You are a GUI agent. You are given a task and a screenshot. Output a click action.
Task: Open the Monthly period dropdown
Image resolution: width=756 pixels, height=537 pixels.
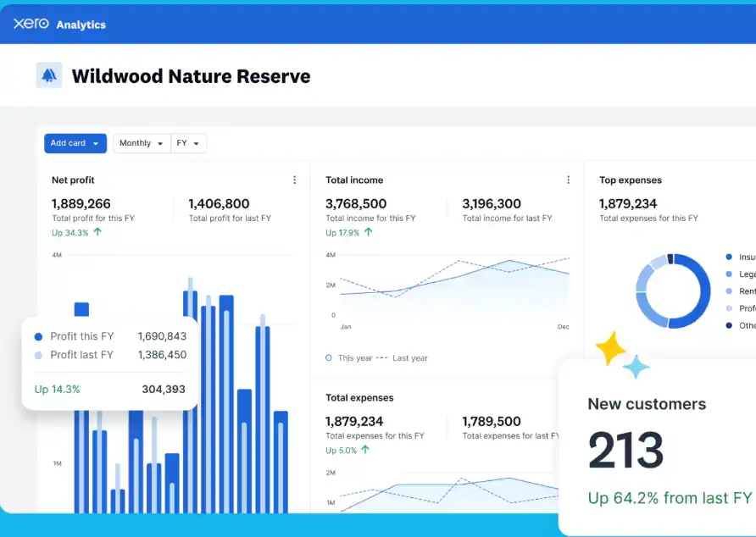142,143
